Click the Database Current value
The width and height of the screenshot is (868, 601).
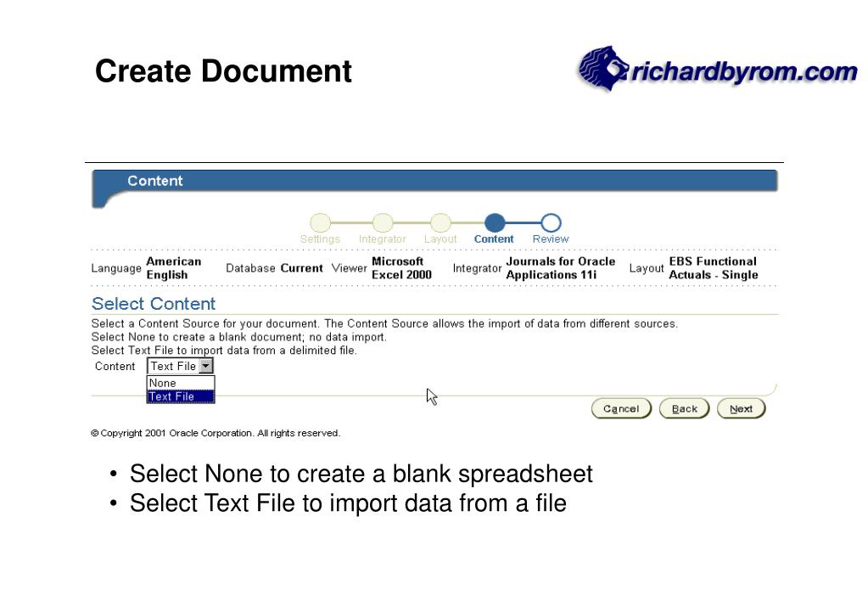click(302, 268)
